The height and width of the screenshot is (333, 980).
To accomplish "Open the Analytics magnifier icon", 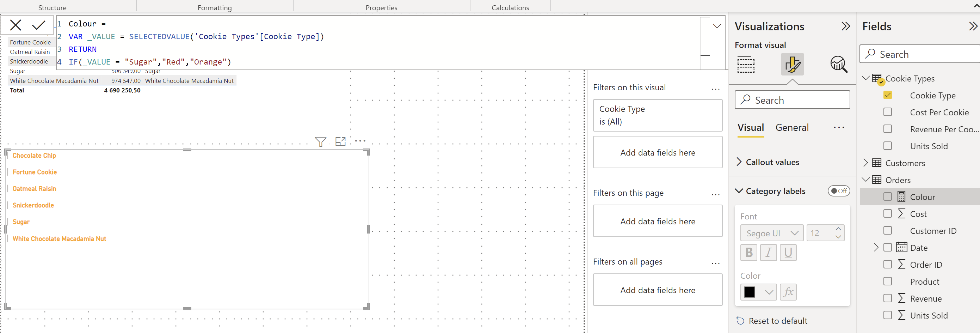I will (x=838, y=64).
